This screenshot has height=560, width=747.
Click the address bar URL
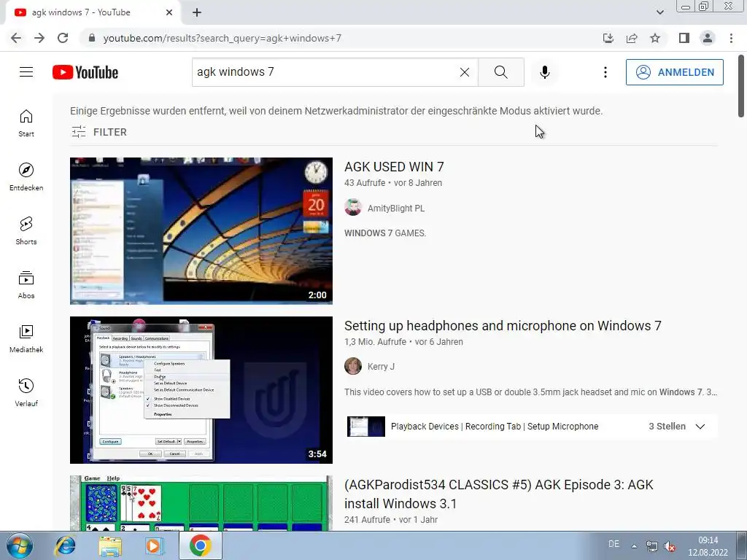pyautogui.click(x=222, y=38)
